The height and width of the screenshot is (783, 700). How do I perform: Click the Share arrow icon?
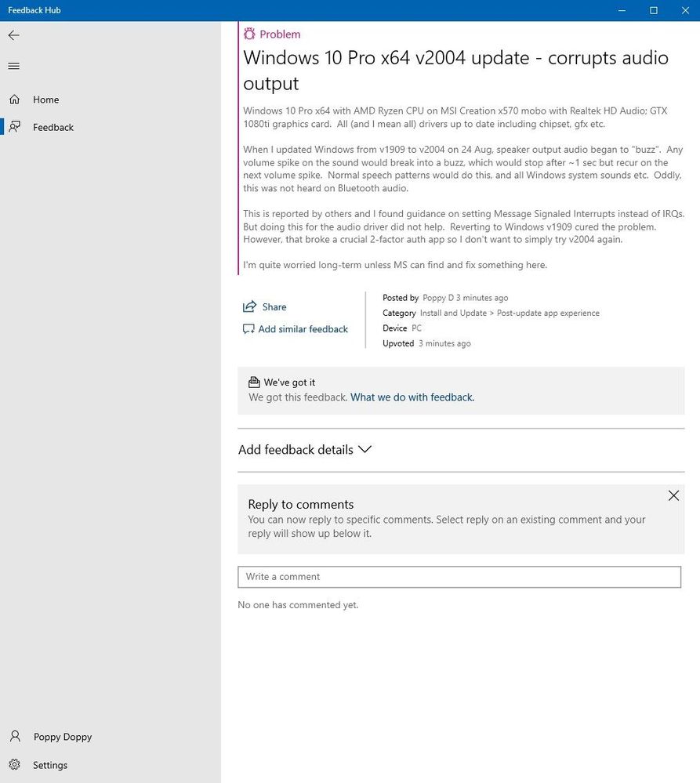[x=249, y=306]
